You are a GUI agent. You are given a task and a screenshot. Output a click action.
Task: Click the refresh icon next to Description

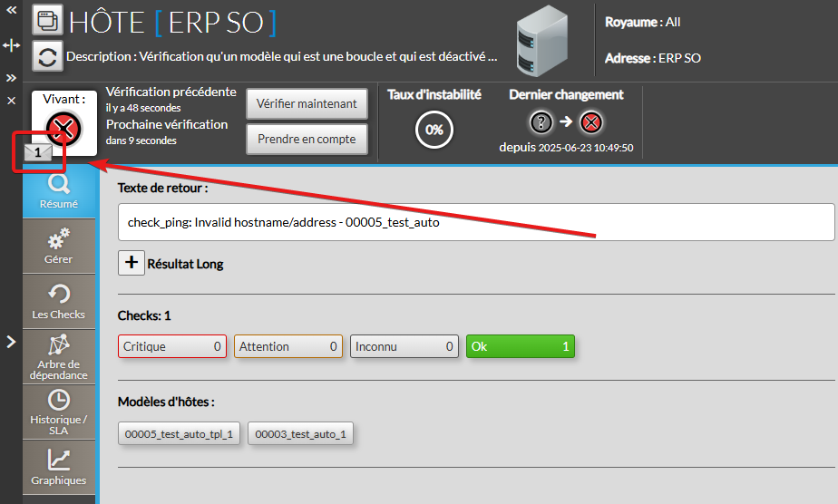47,56
